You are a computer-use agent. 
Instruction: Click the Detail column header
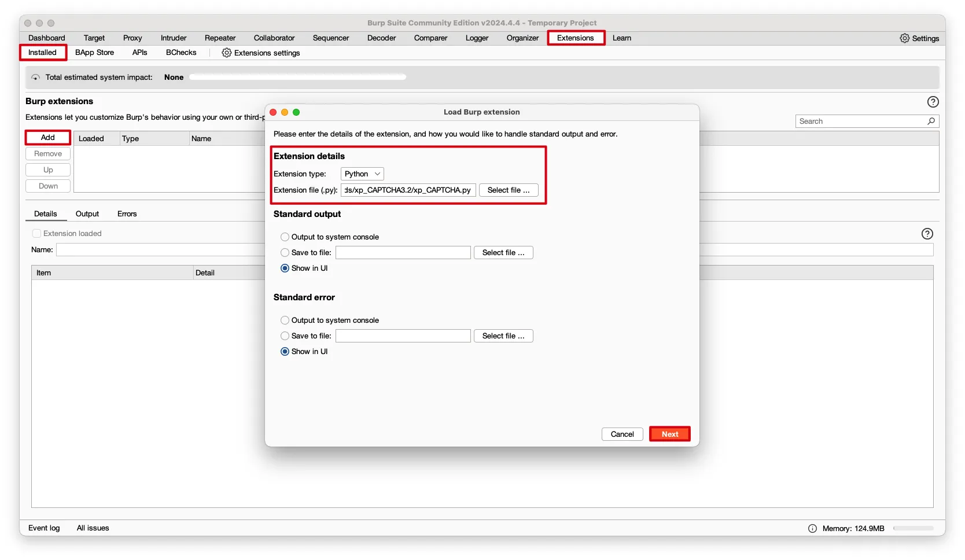[x=229, y=273]
